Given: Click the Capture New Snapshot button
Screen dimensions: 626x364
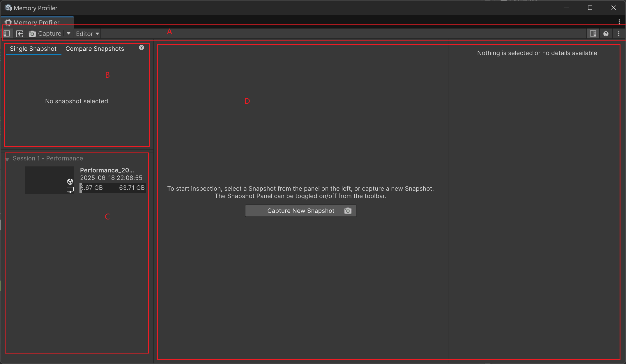Looking at the screenshot, I should (x=301, y=211).
